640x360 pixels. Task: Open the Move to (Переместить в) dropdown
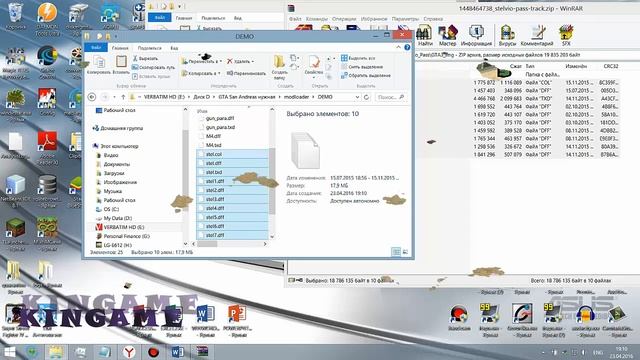point(202,61)
